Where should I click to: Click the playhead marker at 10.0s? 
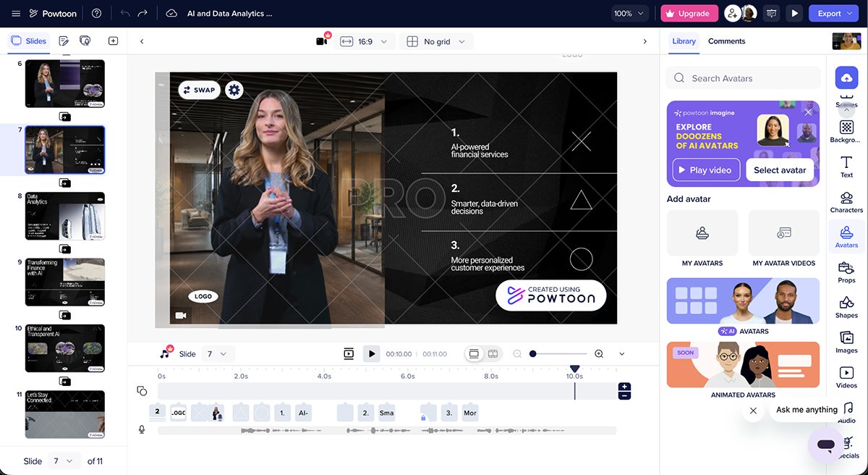click(574, 369)
